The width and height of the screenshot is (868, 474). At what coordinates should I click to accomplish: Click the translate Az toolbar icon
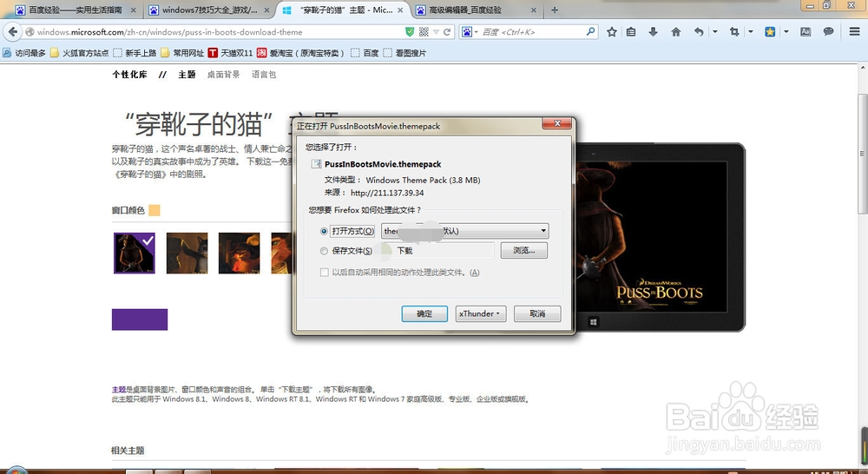(x=806, y=32)
